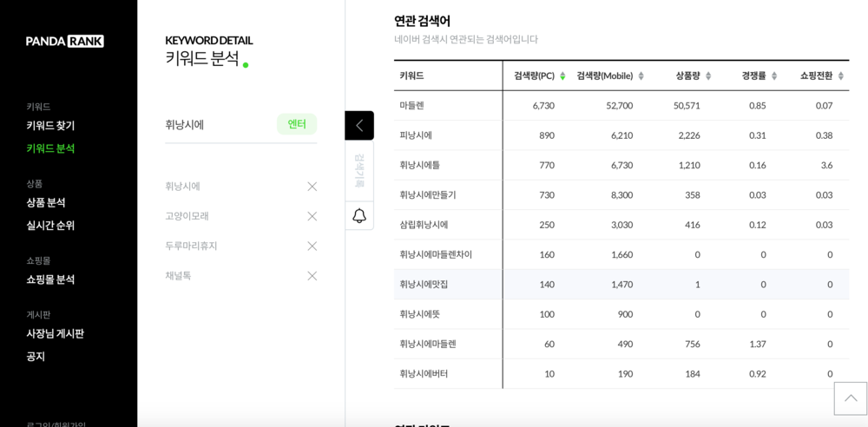The height and width of the screenshot is (427, 868).
Task: Focus the keyword search input field
Action: (217, 125)
